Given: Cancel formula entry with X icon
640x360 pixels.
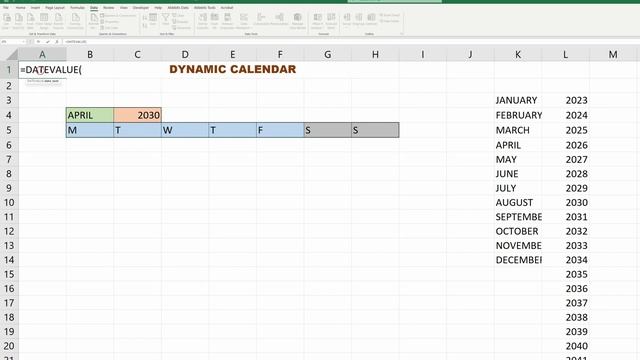Looking at the screenshot, I should point(38,42).
